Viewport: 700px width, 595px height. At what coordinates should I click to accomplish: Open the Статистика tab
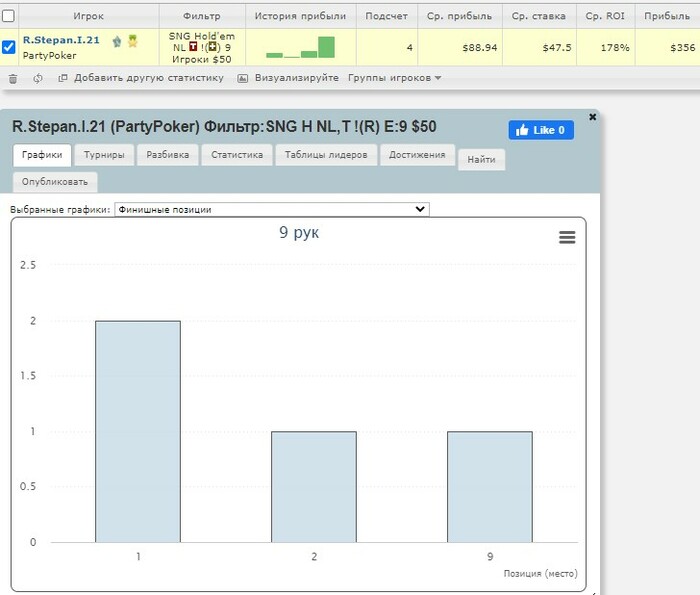(x=237, y=155)
